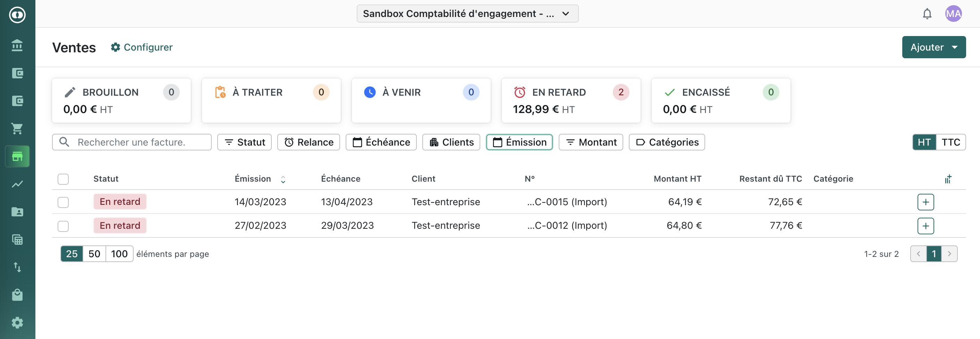Open the shopping cart purchases icon
Screen dimensions: 980x339
(17, 129)
